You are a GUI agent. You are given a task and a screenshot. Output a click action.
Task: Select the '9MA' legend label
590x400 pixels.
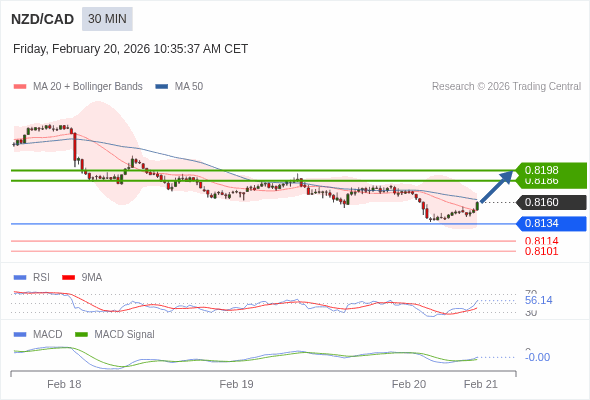(x=92, y=278)
